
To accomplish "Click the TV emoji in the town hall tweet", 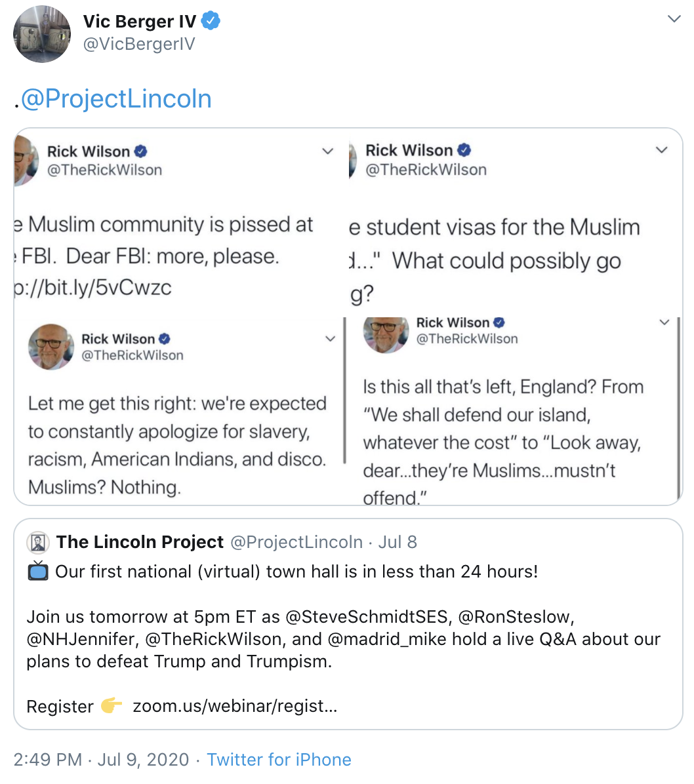I will [x=37, y=571].
